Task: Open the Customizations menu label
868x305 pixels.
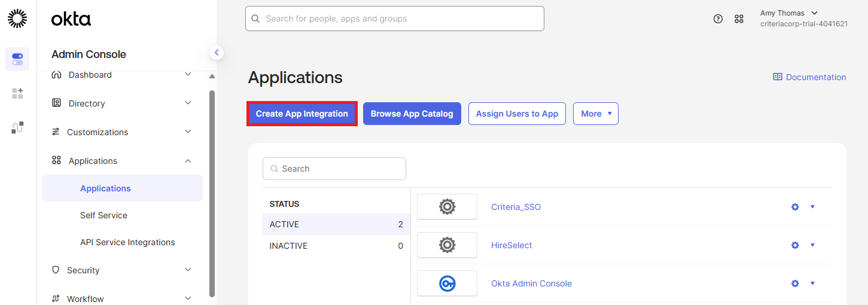Action: (98, 132)
